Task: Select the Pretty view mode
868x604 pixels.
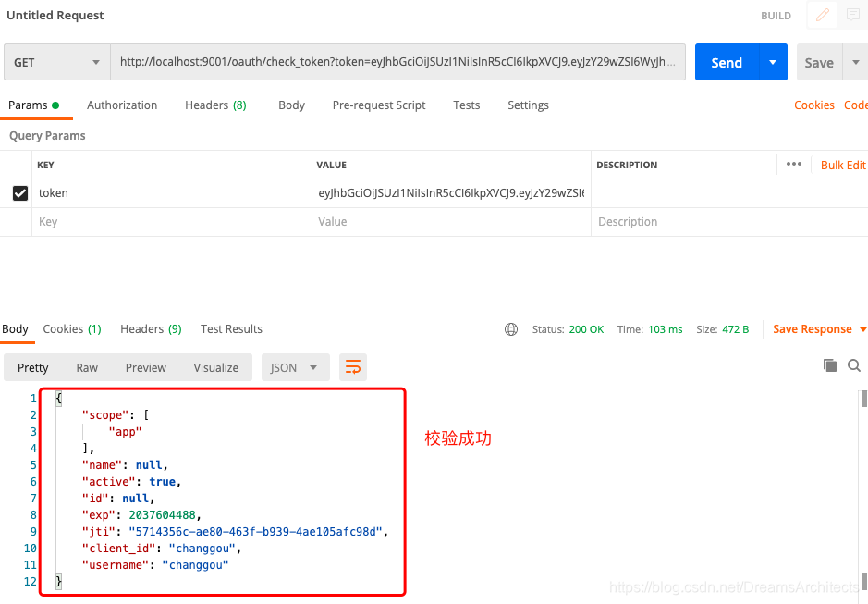Action: (32, 367)
